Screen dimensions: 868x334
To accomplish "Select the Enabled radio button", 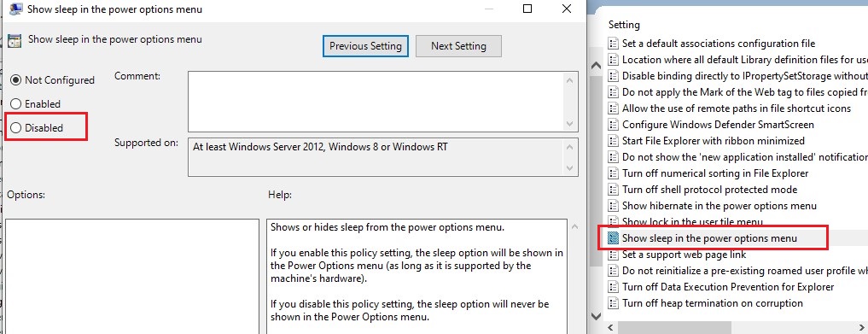I will click(16, 104).
